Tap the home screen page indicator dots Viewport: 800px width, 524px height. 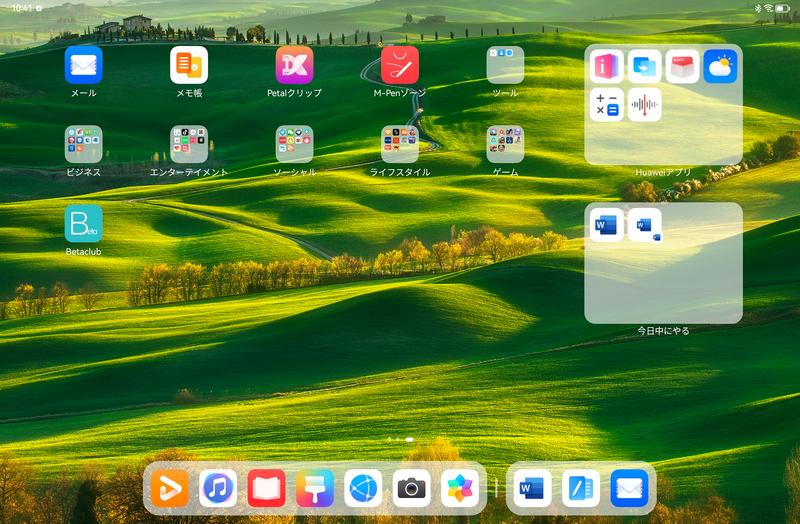pyautogui.click(x=401, y=439)
